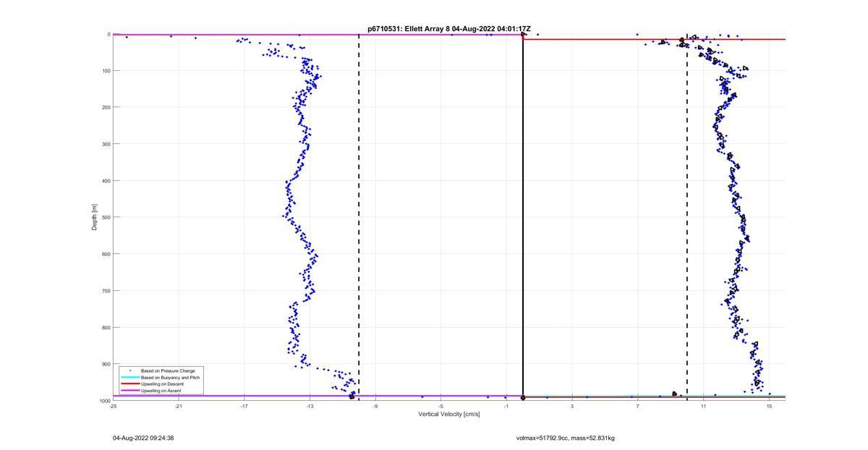Screen dimensions: 868x450
Task: Click the 'volmax=51792.9cc, mass=52.831kg' annotation
Action: click(x=566, y=438)
